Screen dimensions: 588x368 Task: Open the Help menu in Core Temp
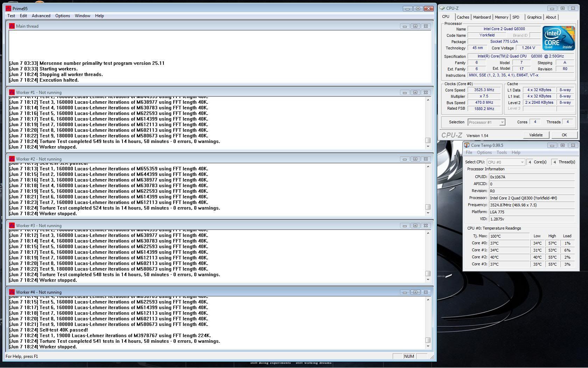pos(516,152)
